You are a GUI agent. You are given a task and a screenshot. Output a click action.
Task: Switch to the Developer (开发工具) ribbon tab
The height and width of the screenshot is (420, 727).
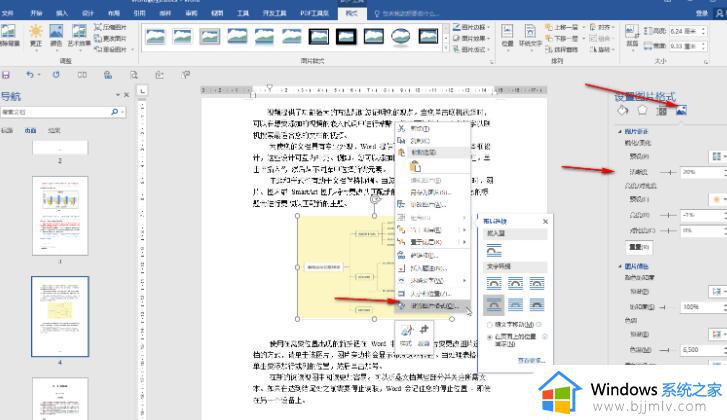click(275, 13)
